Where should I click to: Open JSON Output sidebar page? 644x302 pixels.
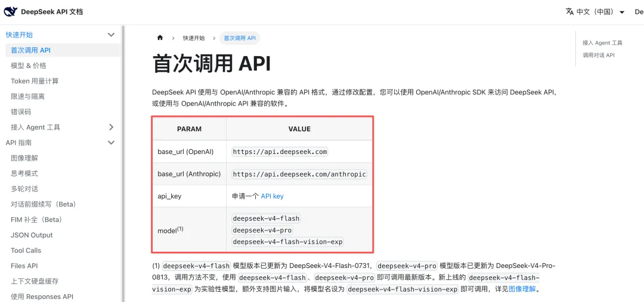pyautogui.click(x=32, y=235)
